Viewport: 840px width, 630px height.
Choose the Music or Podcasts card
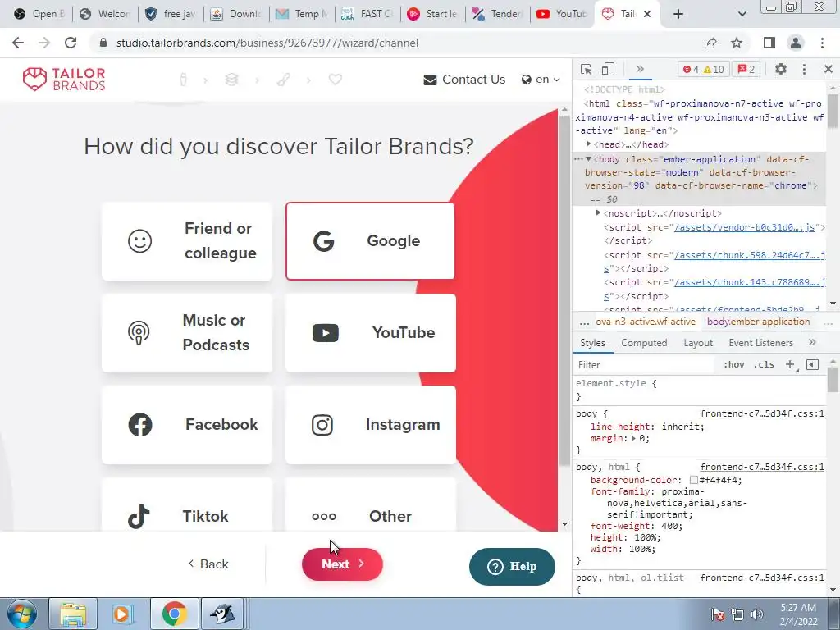pos(187,333)
